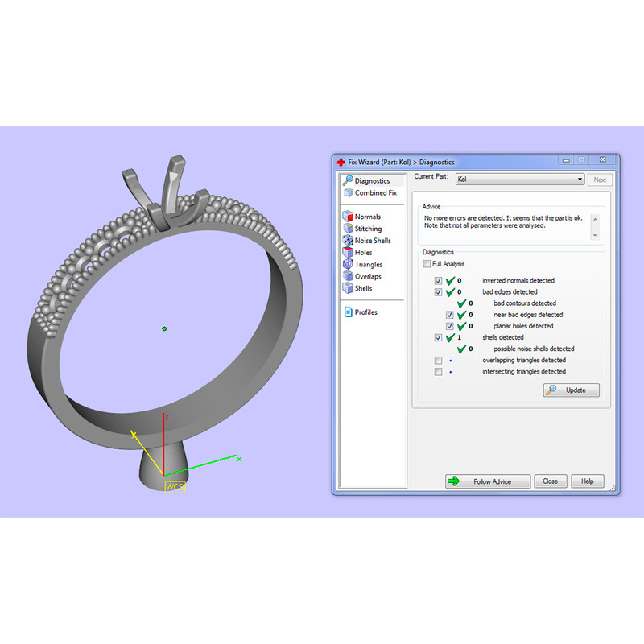Enable the Full Analysis checkbox
The height and width of the screenshot is (644, 644).
tap(427, 264)
